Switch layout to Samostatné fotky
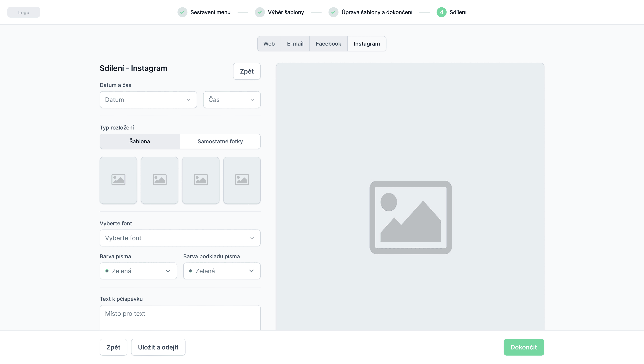The height and width of the screenshot is (364, 644). point(220,141)
